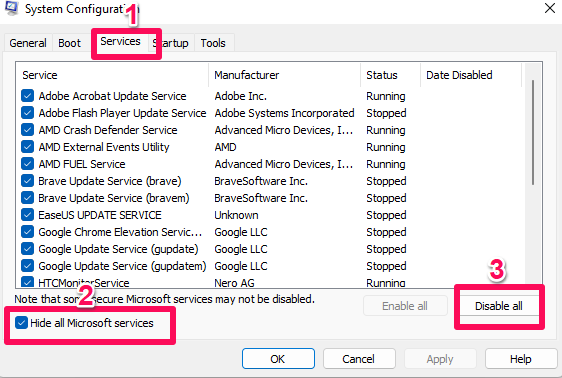Toggle Hide all Microsoft services checkbox
The image size is (562, 378).
pyautogui.click(x=22, y=323)
